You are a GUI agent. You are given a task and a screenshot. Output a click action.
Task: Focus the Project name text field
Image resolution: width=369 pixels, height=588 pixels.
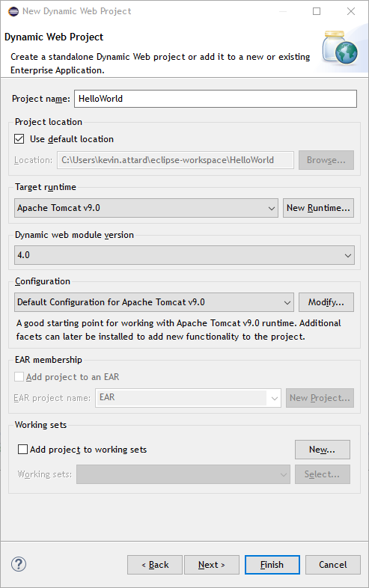click(216, 99)
